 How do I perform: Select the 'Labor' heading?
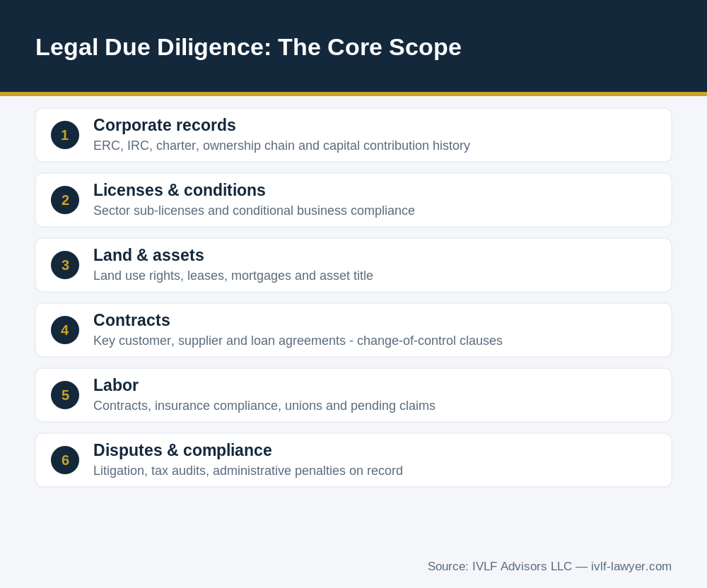pos(116,385)
